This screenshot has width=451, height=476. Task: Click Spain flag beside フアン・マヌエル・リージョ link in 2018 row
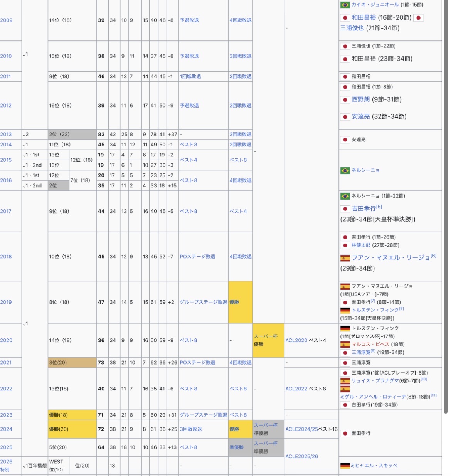(345, 258)
